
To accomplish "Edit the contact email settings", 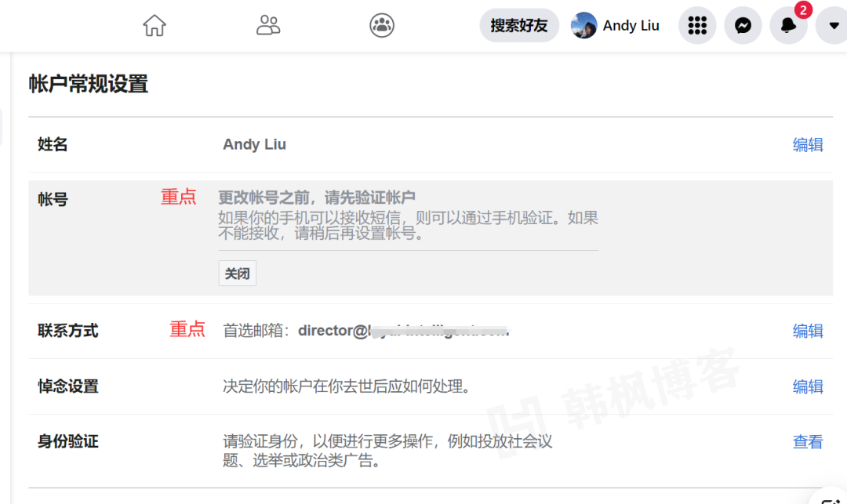I will point(808,331).
